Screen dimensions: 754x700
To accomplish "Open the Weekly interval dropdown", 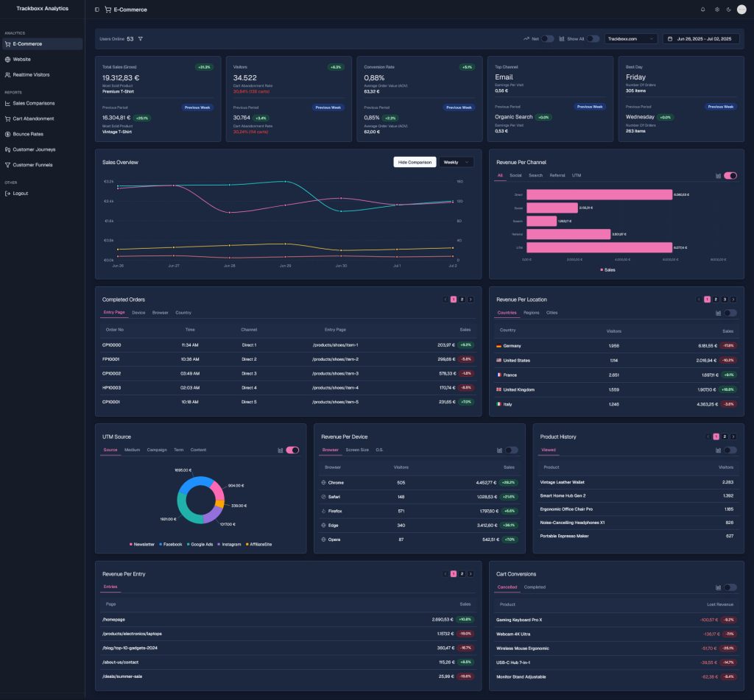I will (x=457, y=162).
